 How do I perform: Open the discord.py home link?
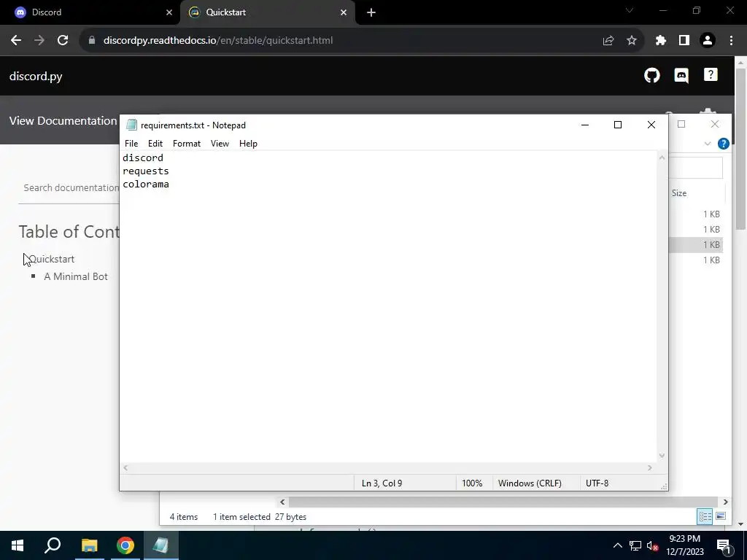(36, 76)
